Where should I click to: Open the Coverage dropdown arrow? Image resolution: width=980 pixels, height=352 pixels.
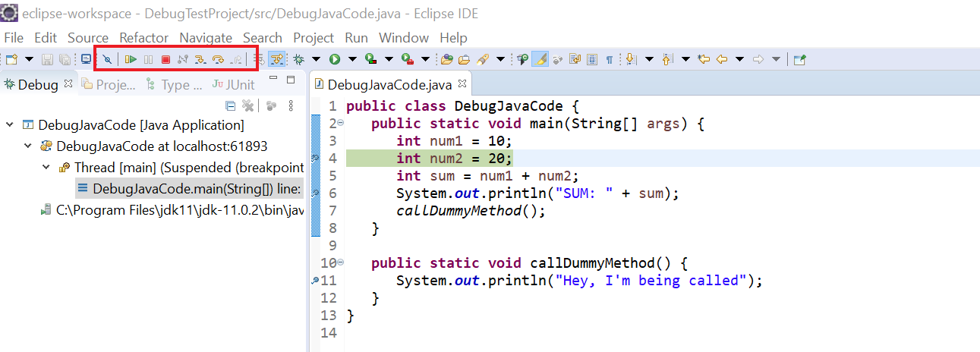[x=389, y=58]
